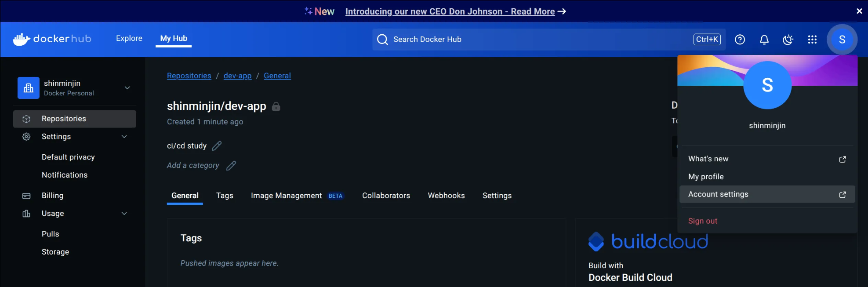Switch to the Webhooks tab
The height and width of the screenshot is (287, 868).
(446, 196)
